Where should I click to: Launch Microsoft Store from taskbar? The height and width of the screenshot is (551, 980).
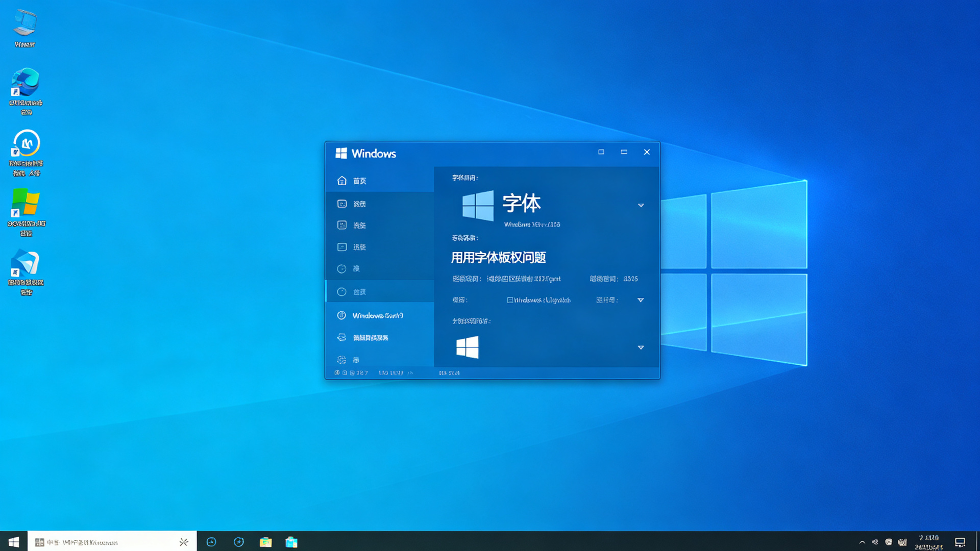coord(291,542)
